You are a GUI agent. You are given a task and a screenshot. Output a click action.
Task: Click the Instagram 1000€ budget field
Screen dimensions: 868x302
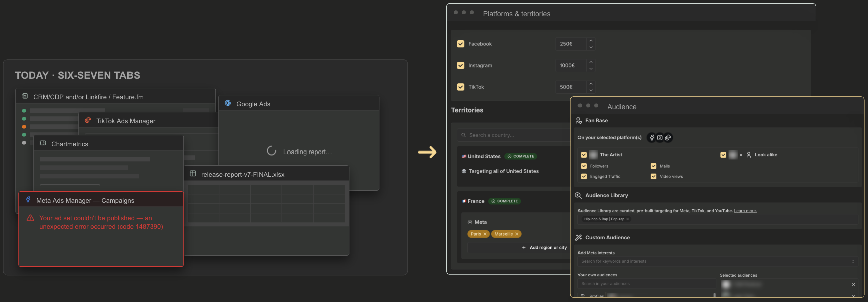(x=571, y=66)
